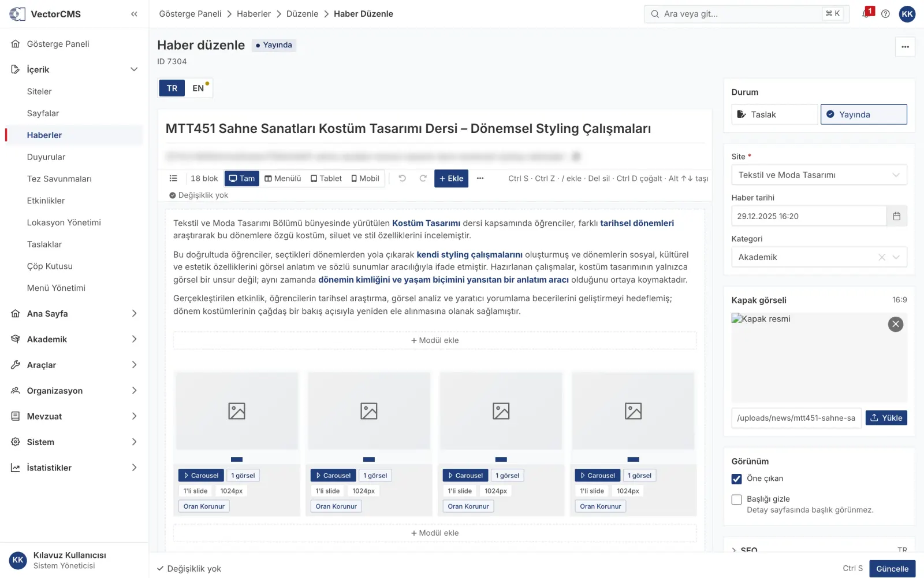Image resolution: width=924 pixels, height=578 pixels.
Task: Open the Site dropdown showing Tekstil ve Moda Tasarımı
Action: pyautogui.click(x=819, y=175)
